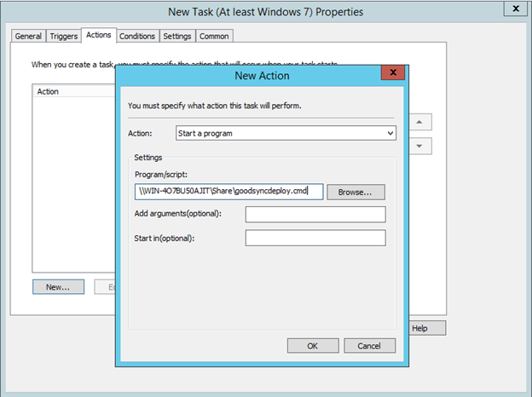The height and width of the screenshot is (397, 532).
Task: Close the New Task Properties window
Action: pos(516,9)
